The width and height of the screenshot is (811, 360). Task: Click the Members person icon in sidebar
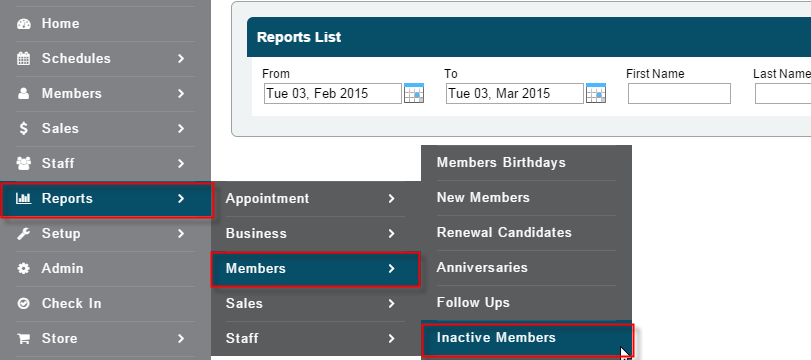pos(24,94)
